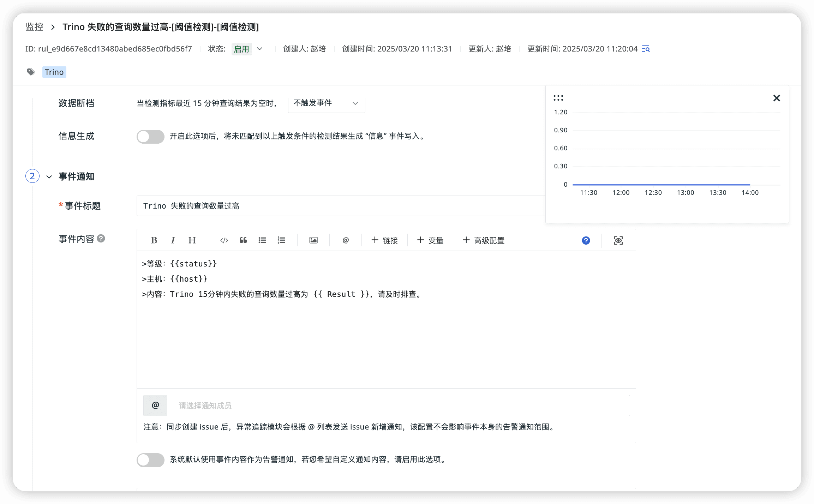Open the blue help question mark icon

pyautogui.click(x=586, y=240)
